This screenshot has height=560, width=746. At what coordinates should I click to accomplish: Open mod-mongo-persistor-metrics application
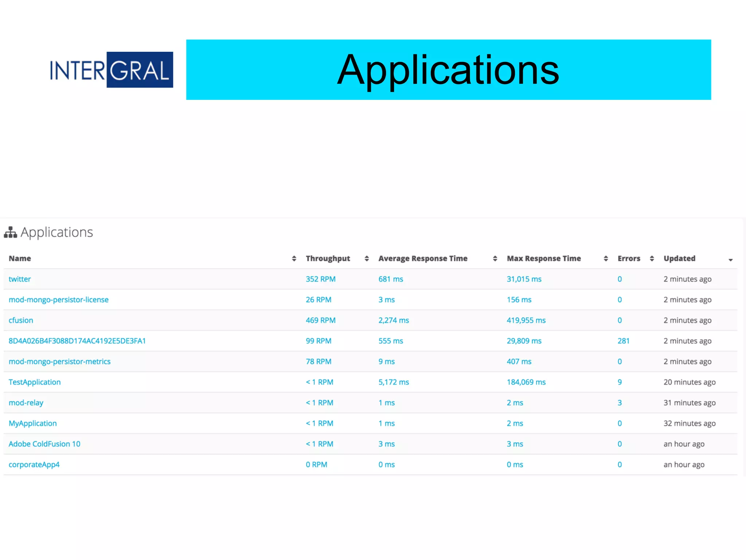pos(59,362)
